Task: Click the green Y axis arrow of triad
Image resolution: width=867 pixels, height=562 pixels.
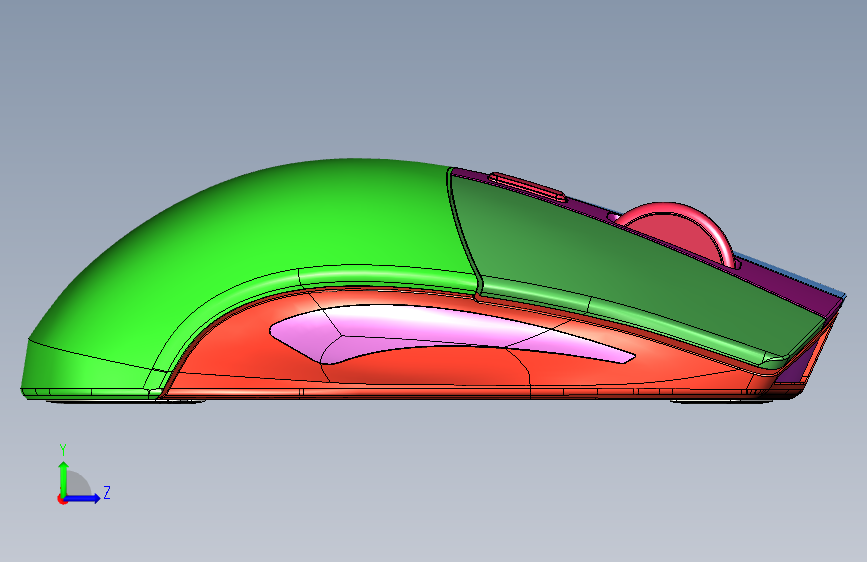Action: [x=64, y=478]
